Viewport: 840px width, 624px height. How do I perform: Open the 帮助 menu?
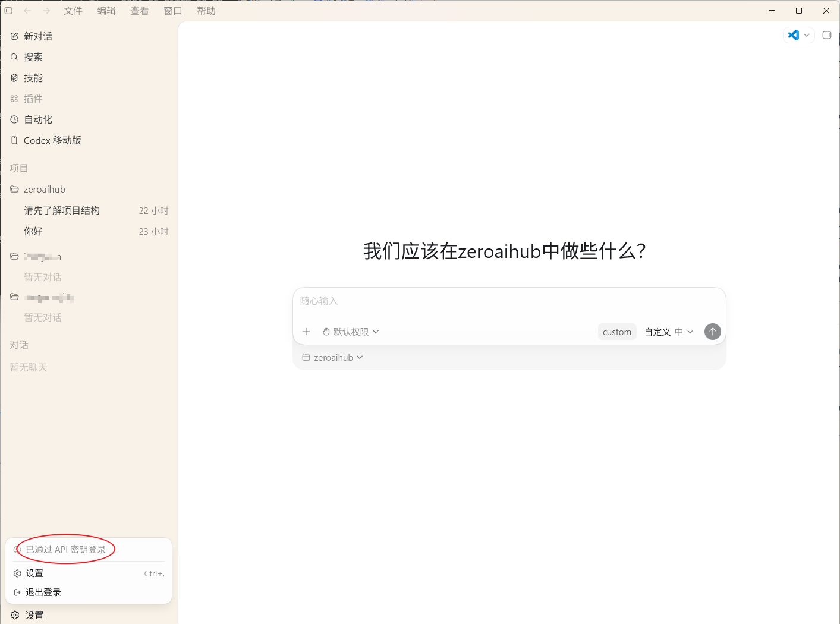click(x=206, y=11)
